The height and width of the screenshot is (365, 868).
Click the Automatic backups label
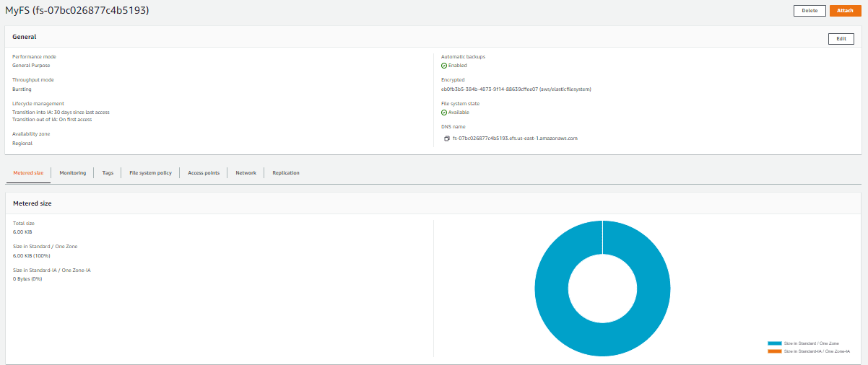[x=463, y=56]
